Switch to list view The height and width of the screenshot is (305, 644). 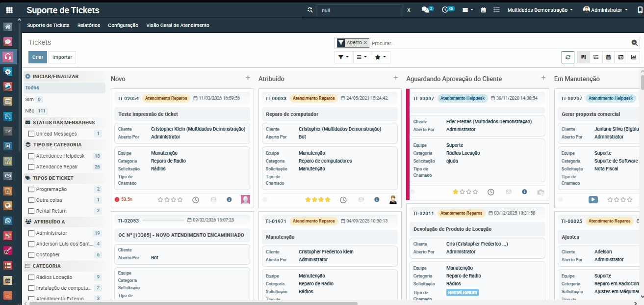click(x=596, y=57)
